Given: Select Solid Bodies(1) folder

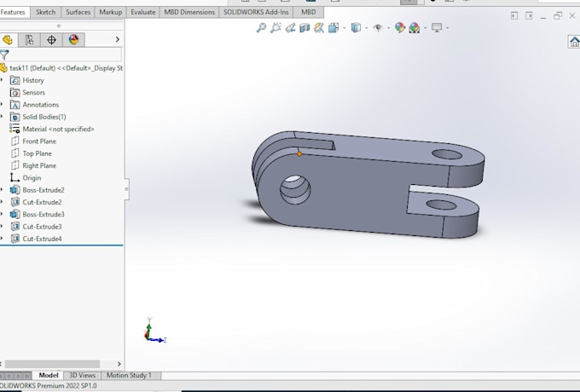Looking at the screenshot, I should 44,117.
